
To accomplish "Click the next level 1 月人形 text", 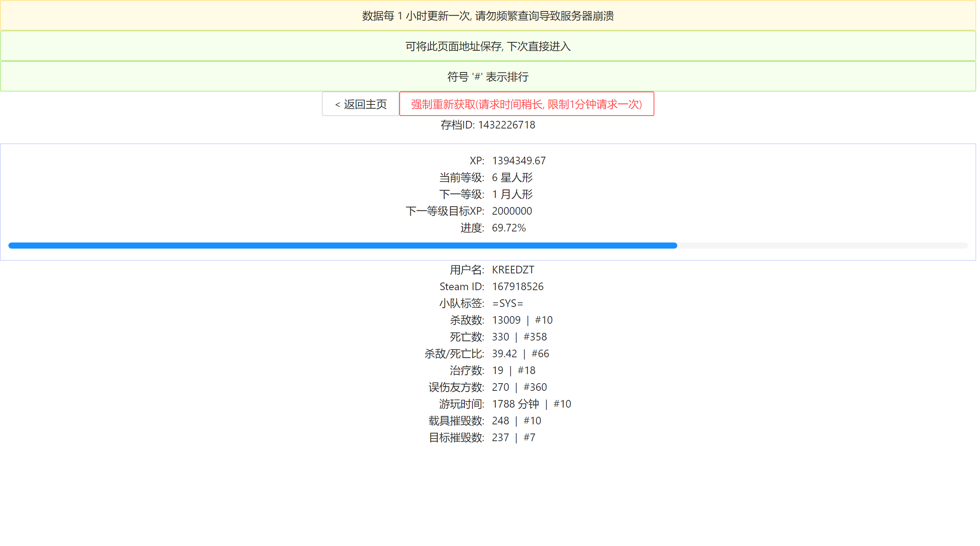I will click(512, 194).
